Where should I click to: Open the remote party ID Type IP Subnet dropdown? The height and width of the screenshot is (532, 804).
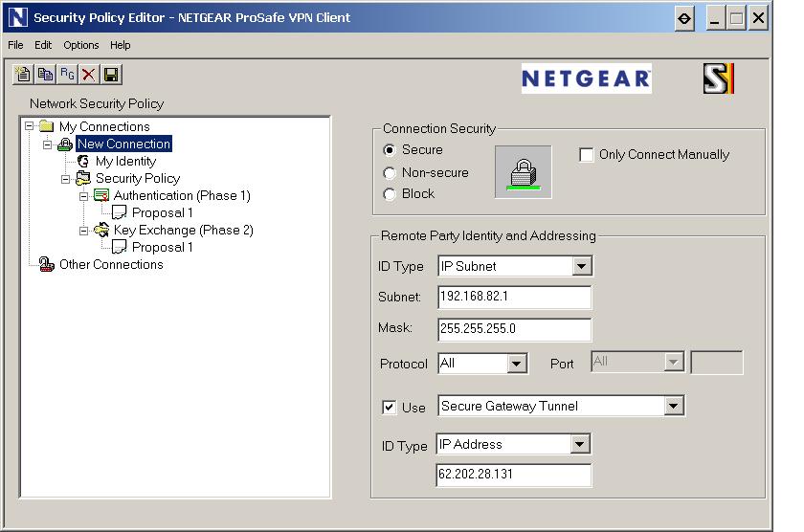click(582, 266)
